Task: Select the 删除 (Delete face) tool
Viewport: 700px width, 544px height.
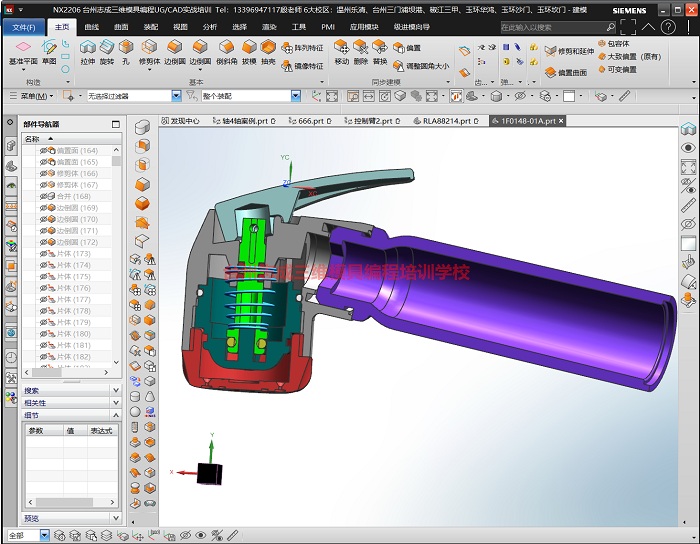Action: [x=360, y=51]
